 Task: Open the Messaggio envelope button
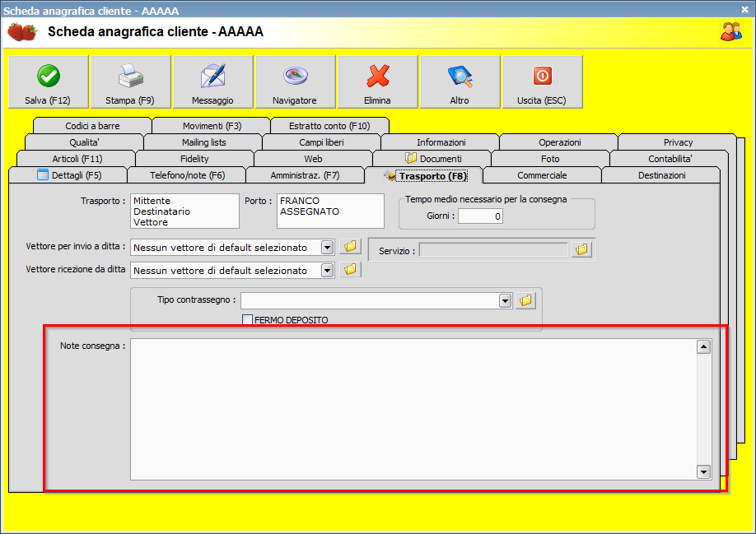coord(213,81)
